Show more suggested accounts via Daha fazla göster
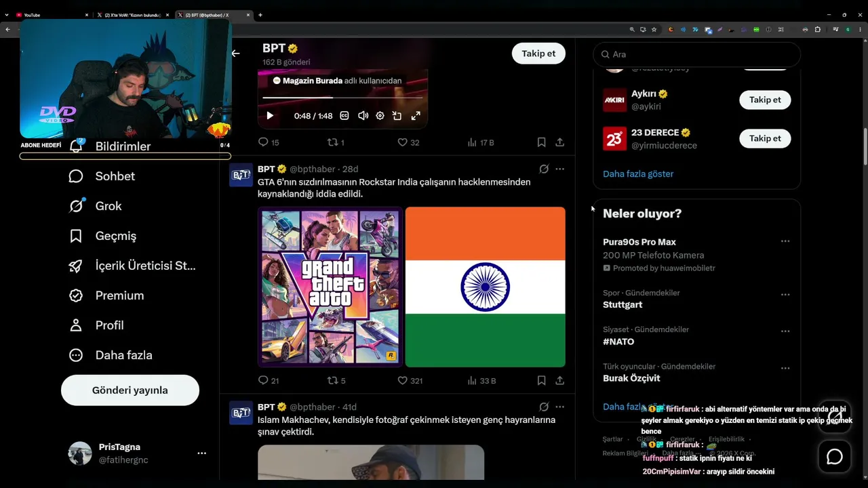 (x=638, y=174)
